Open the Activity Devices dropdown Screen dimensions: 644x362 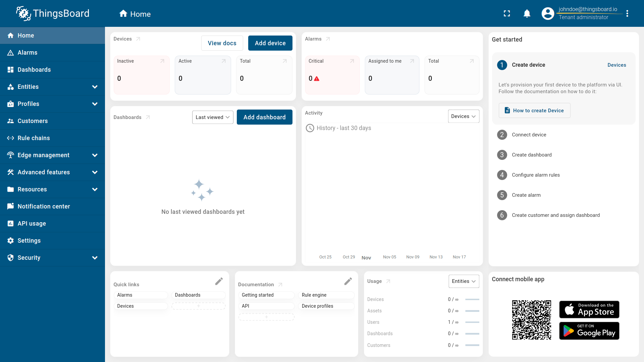[x=464, y=116]
